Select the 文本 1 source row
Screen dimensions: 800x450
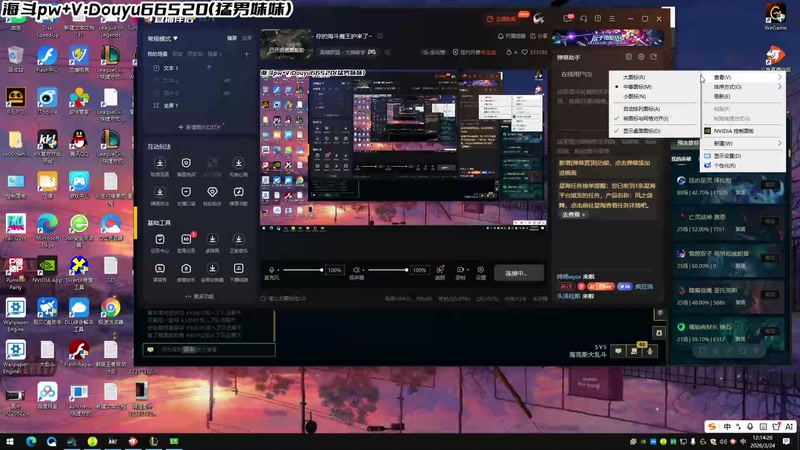199,68
